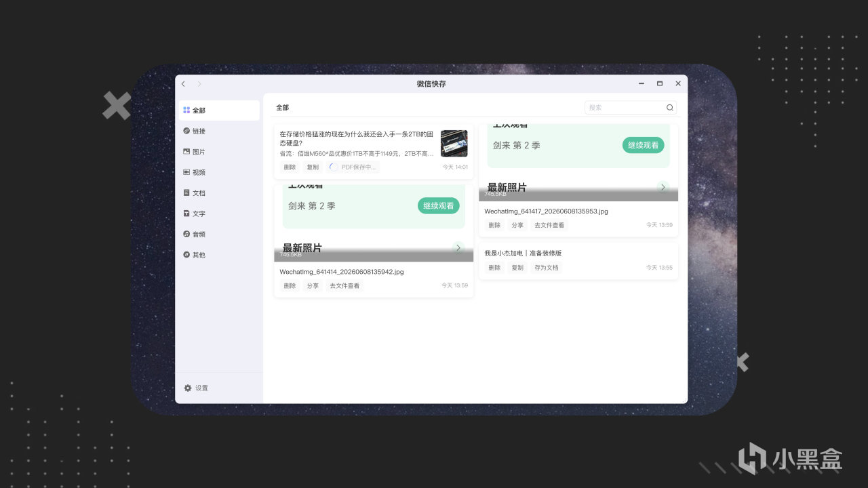Viewport: 868px width, 488px height.
Task: Switch to the 链接 category
Action: pyautogui.click(x=219, y=131)
